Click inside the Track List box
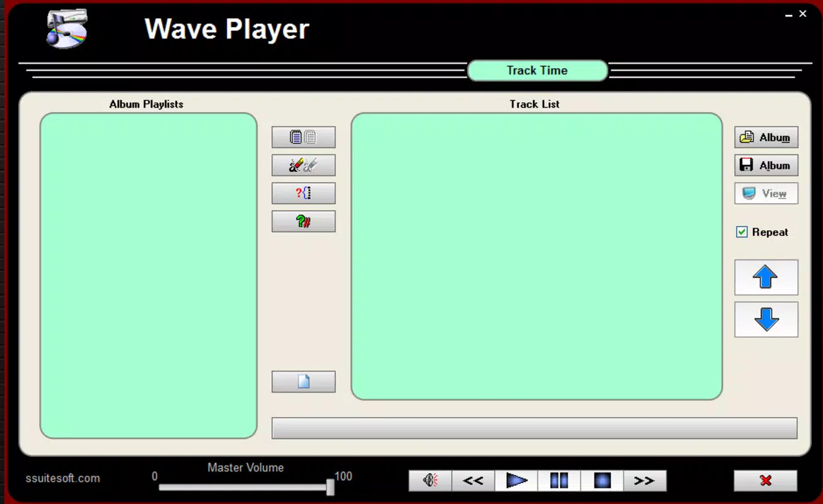The image size is (823, 504). (537, 256)
